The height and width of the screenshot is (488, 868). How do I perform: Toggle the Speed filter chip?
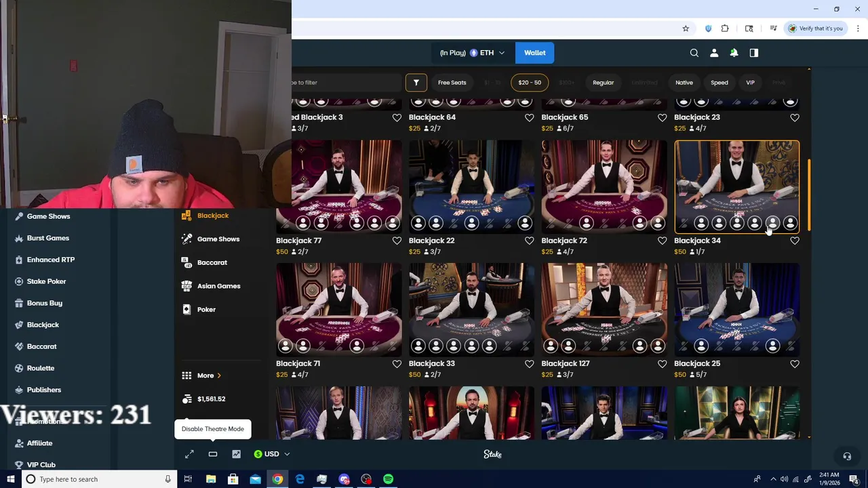point(719,83)
